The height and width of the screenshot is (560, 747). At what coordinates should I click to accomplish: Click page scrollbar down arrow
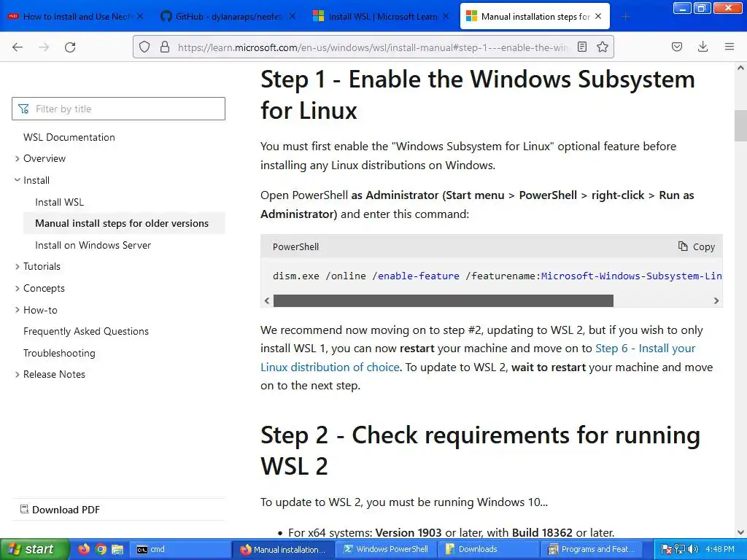click(x=740, y=532)
